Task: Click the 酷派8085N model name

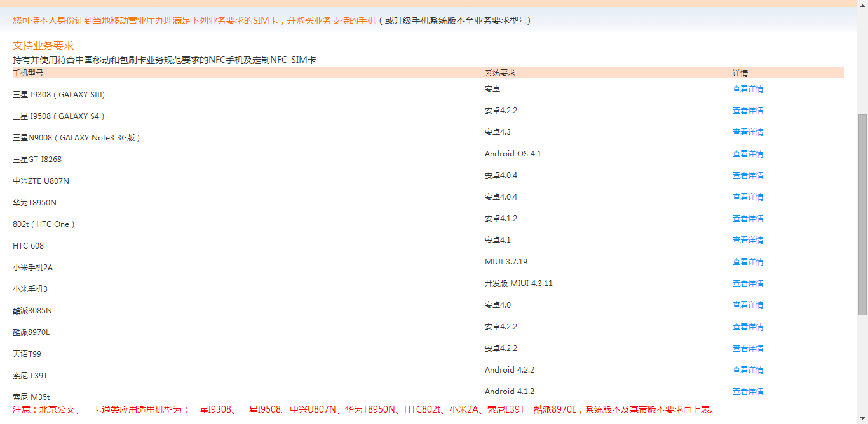Action: pos(32,311)
